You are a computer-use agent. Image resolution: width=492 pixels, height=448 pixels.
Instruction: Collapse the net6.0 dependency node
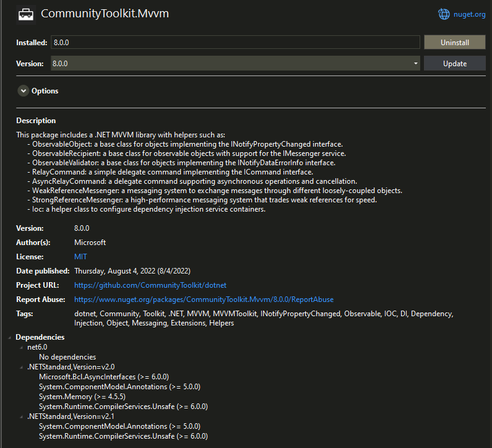point(21,348)
